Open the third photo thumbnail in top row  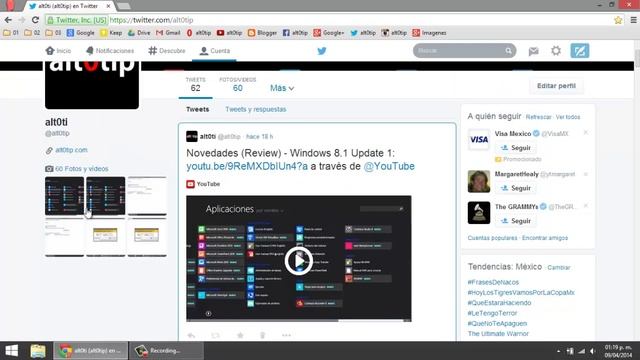(x=147, y=196)
